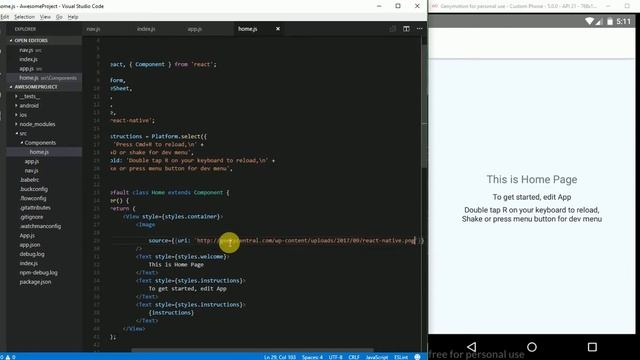
Task: Click the horizontal editor scrollbar
Action: pos(252,350)
